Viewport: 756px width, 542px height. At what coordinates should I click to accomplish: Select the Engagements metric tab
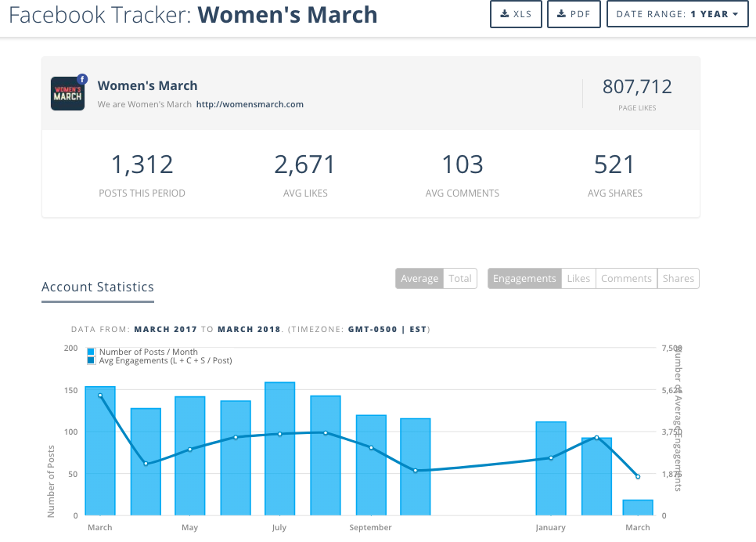524,279
